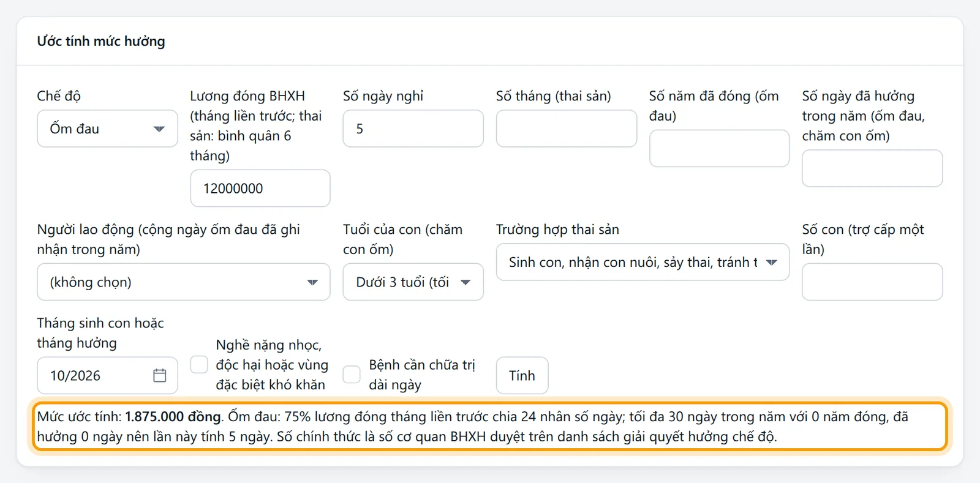Click the Tính button

[522, 375]
